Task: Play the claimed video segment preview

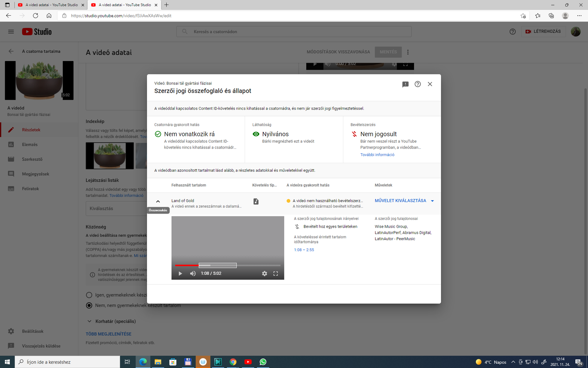Action: click(x=180, y=274)
